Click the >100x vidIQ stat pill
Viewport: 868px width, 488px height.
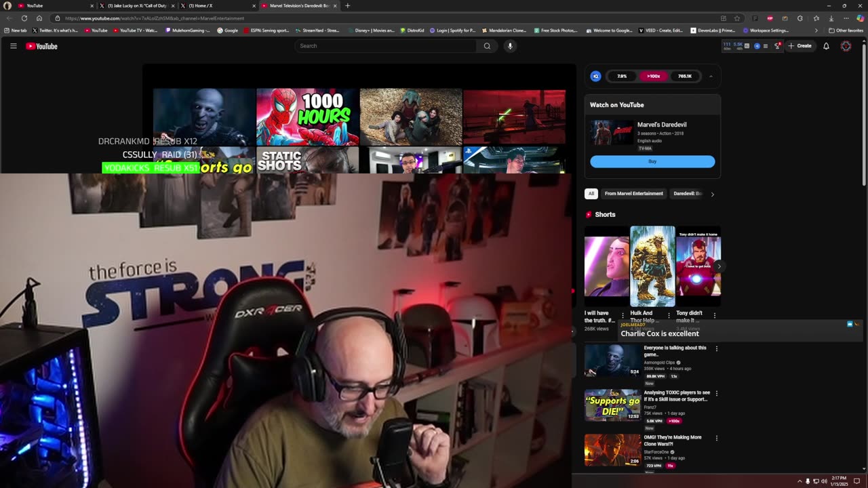coord(653,76)
